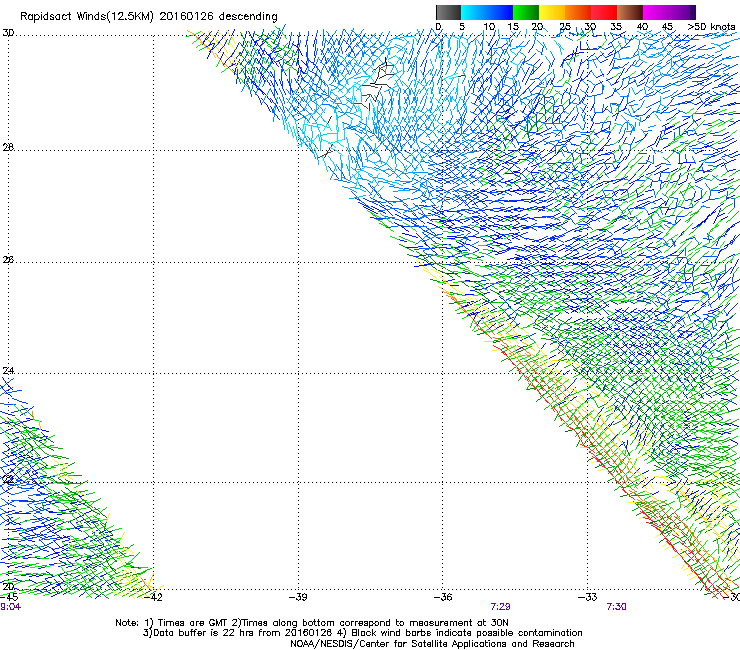Image resolution: width=740 pixels, height=650 pixels.
Task: Click the '45' legend scale label
Action: [667, 27]
